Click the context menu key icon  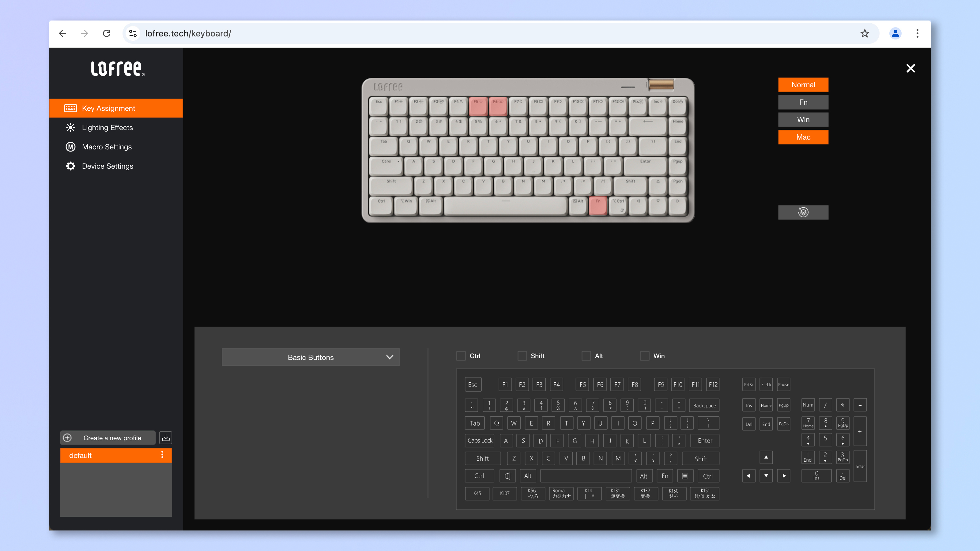(x=685, y=476)
